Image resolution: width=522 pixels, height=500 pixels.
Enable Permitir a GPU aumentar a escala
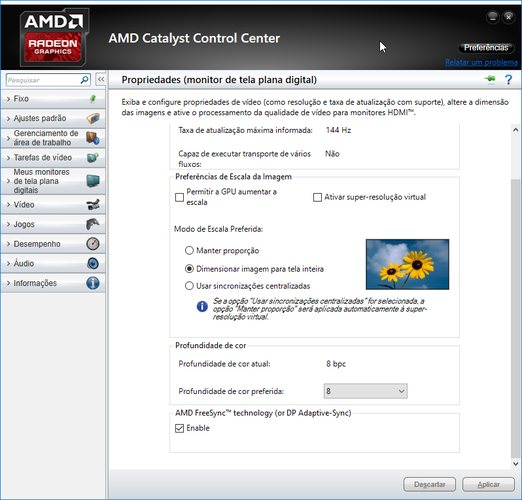(179, 197)
